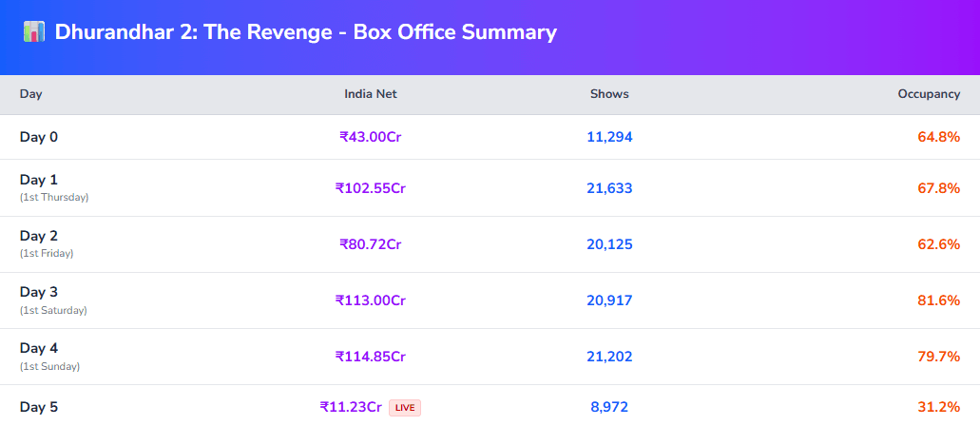The height and width of the screenshot is (426, 980).
Task: Sort by the Day column header
Action: point(31,94)
